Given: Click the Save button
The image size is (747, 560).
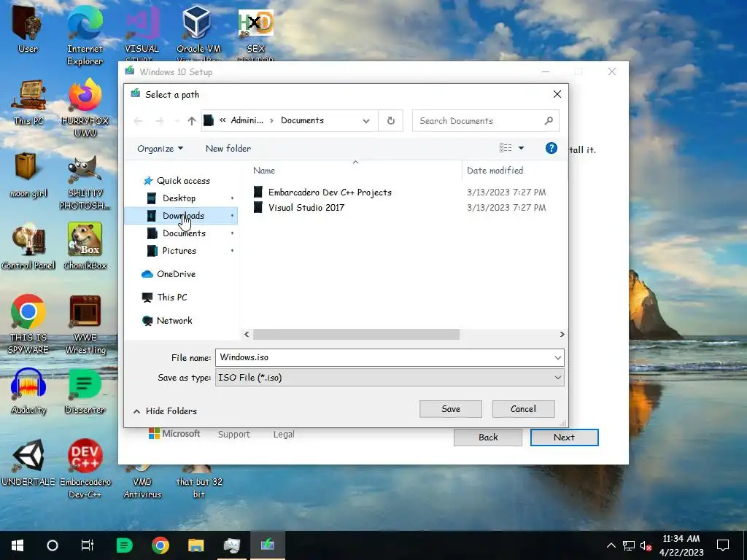Looking at the screenshot, I should click(x=451, y=409).
